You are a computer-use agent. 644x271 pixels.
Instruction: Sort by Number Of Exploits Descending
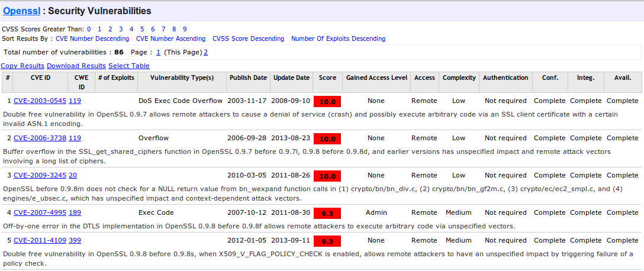click(x=338, y=38)
